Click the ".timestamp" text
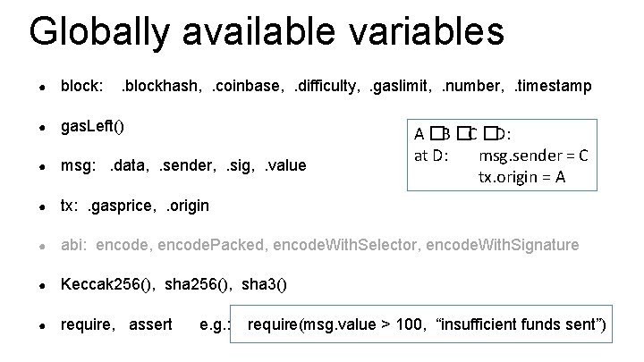 [552, 86]
